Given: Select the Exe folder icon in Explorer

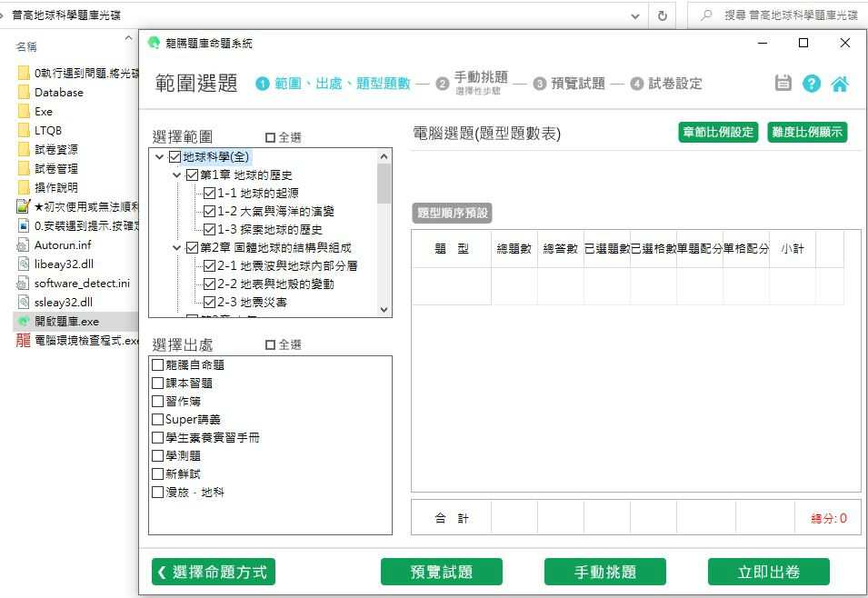Looking at the screenshot, I should click(x=24, y=111).
